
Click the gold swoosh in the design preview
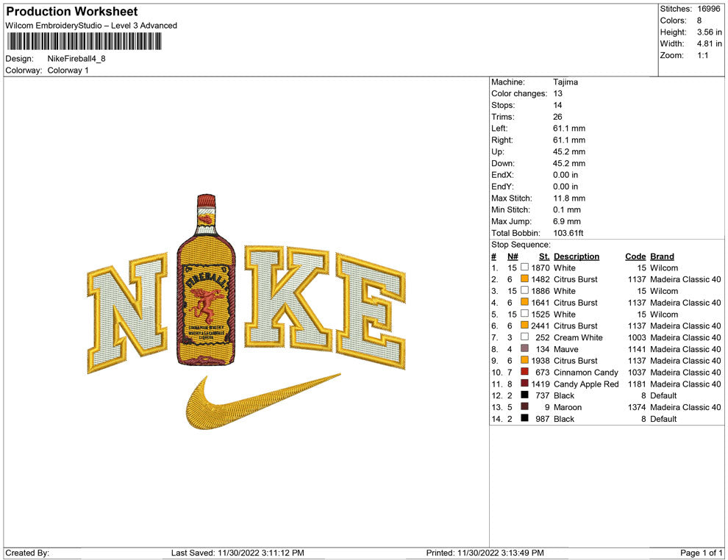(263, 401)
